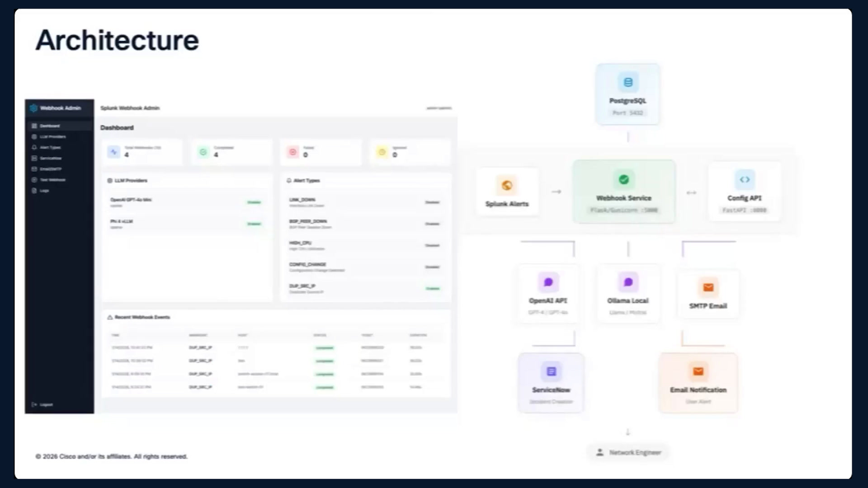868x488 pixels.
Task: Click the PostgreSQL database icon
Action: [x=628, y=82]
